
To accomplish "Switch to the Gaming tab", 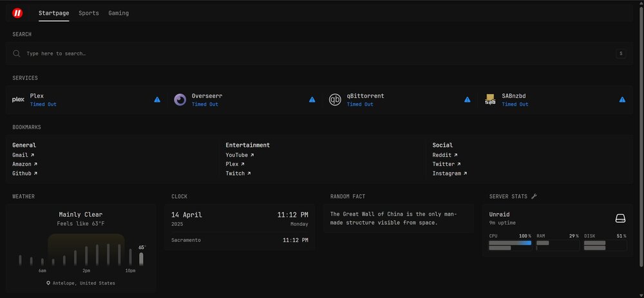I will coord(118,13).
